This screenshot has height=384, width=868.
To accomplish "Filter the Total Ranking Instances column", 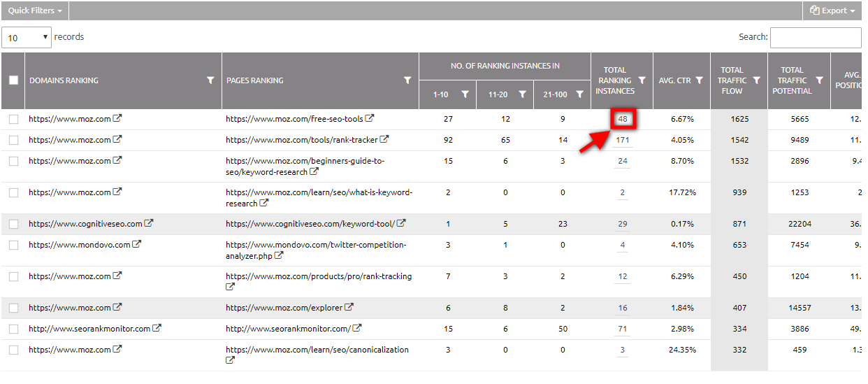I will click(x=642, y=80).
